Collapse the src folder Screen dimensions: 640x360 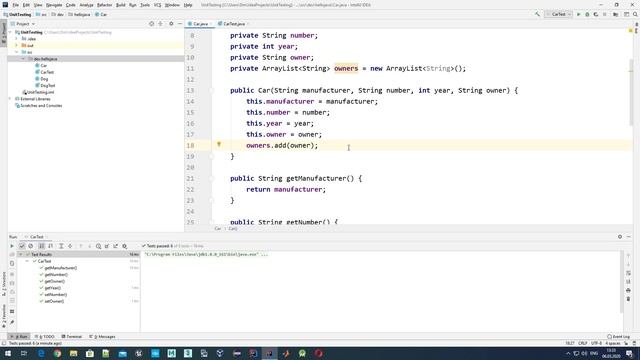[17, 52]
